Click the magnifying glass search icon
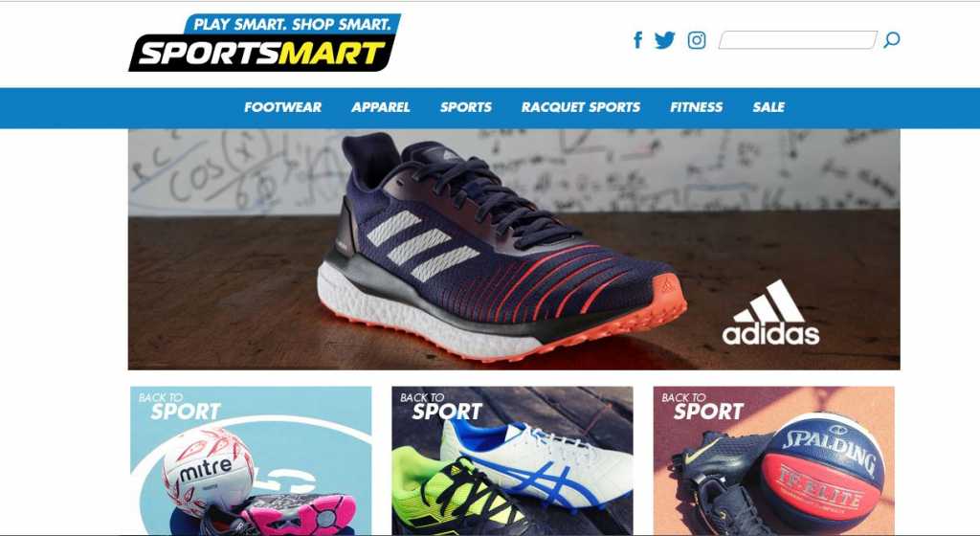This screenshot has height=536, width=980. [892, 40]
